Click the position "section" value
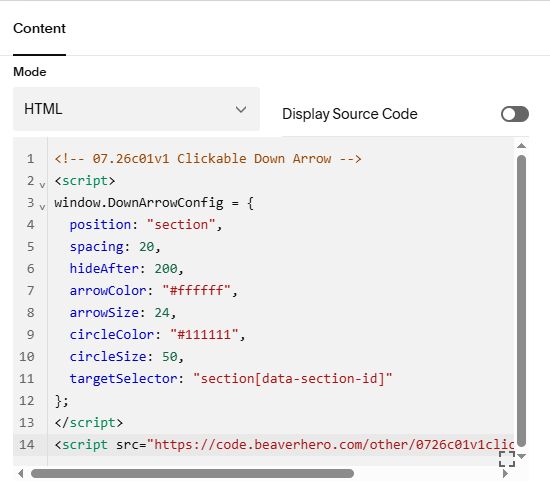This screenshot has width=550, height=496. (x=181, y=224)
